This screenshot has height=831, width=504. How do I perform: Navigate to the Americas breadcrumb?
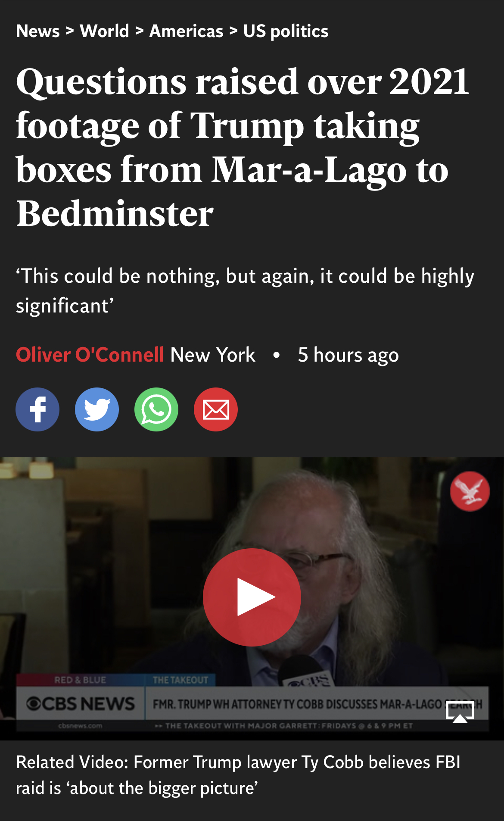pos(187,31)
